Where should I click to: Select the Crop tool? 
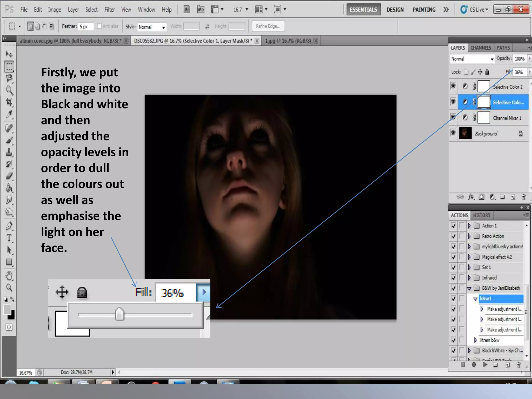click(9, 102)
